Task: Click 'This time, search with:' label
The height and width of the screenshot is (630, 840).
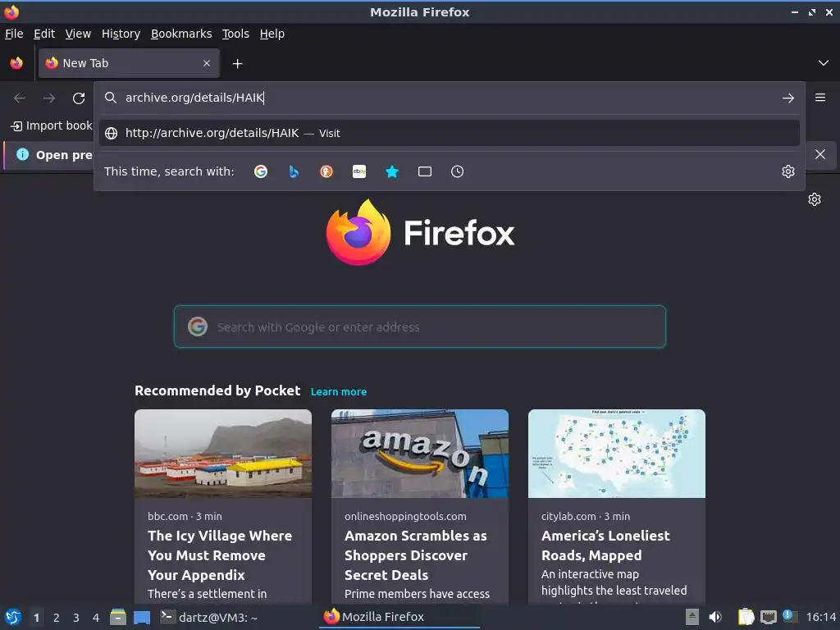Action: pyautogui.click(x=169, y=171)
